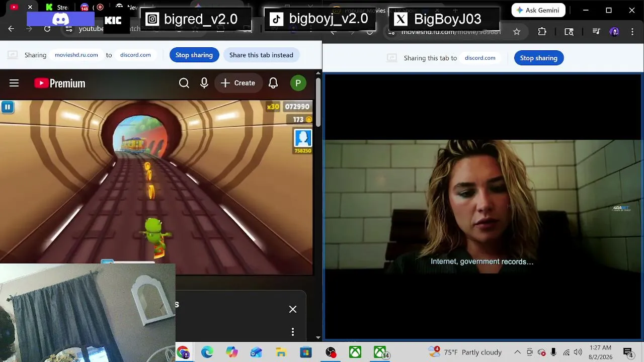Start YouTube voice search with the microphone
The image size is (644, 362).
(204, 83)
